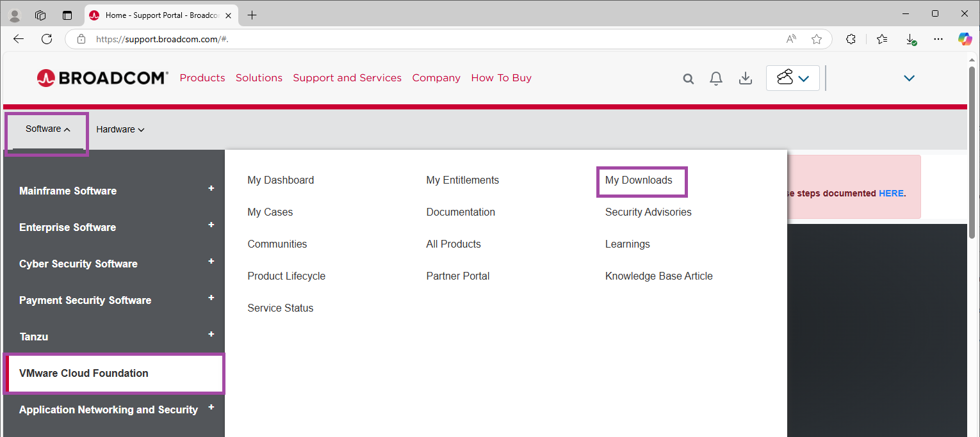
Task: Expand the Hardware dropdown menu
Action: [x=120, y=129]
